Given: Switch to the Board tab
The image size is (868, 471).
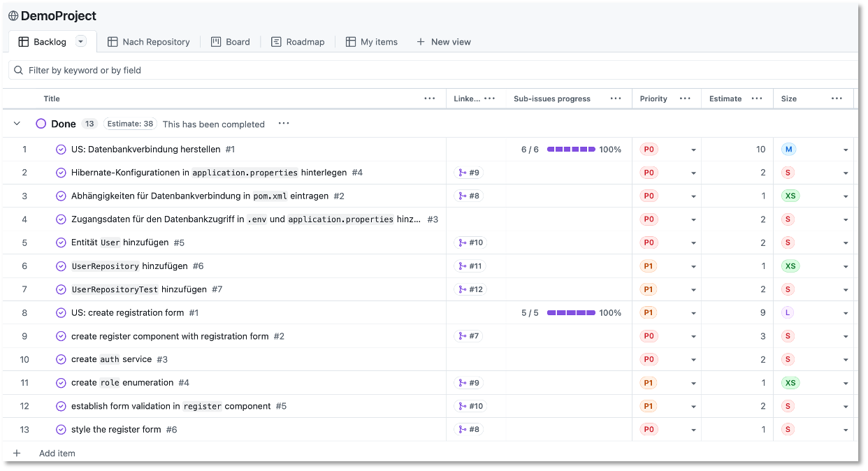Looking at the screenshot, I should click(x=230, y=42).
